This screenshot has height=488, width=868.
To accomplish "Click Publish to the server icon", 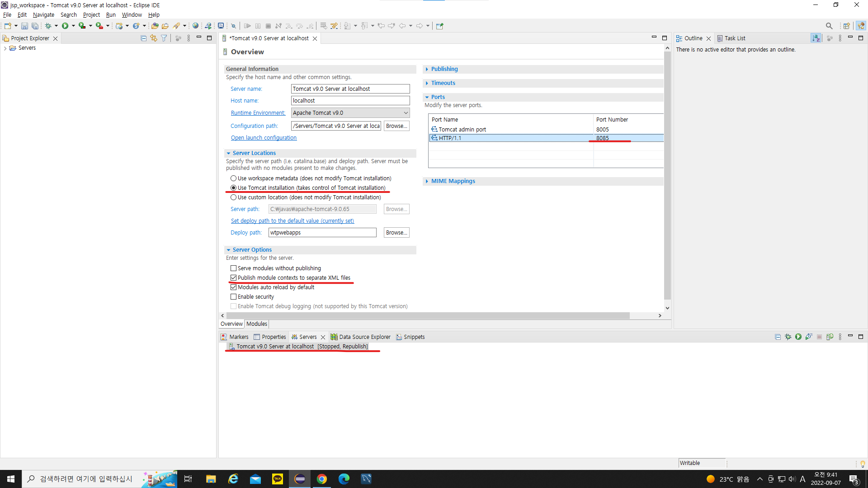I will pyautogui.click(x=830, y=337).
